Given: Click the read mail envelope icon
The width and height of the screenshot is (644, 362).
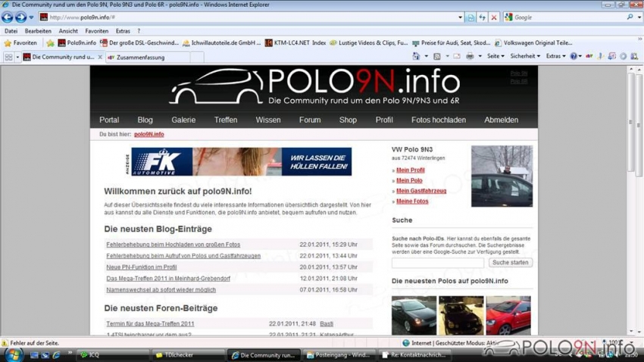Looking at the screenshot, I should tap(457, 56).
